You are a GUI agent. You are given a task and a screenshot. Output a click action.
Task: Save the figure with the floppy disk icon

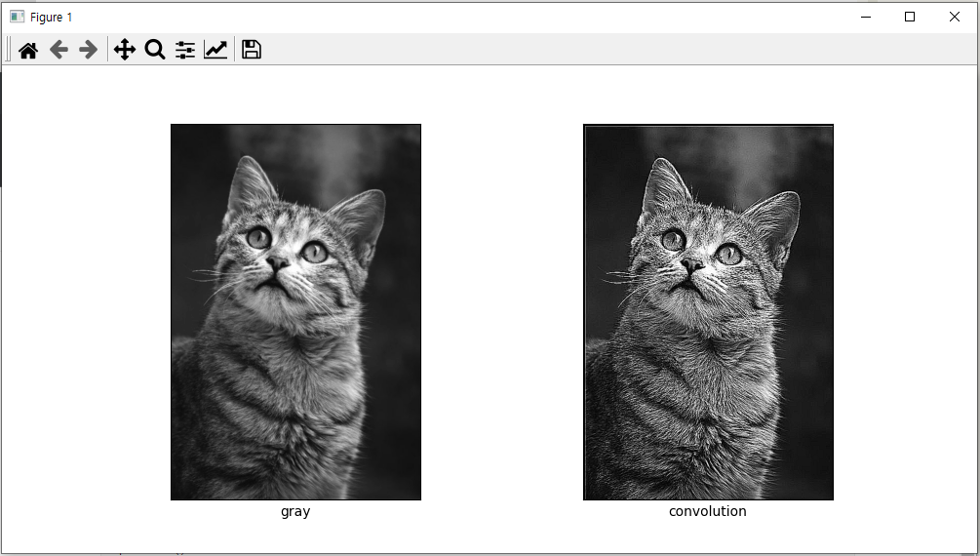pos(252,50)
